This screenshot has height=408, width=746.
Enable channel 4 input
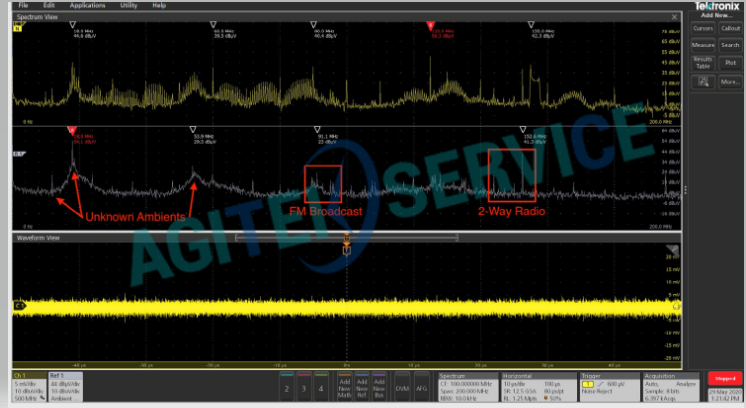tap(322, 385)
